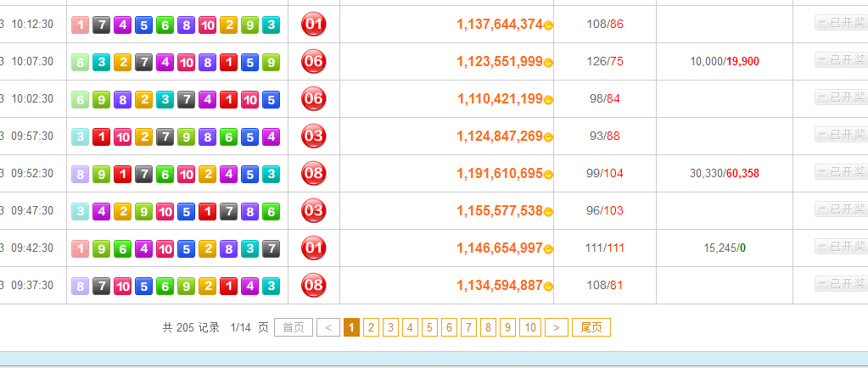Click the red 06 ball in 10:07:30 row

pos(313,61)
